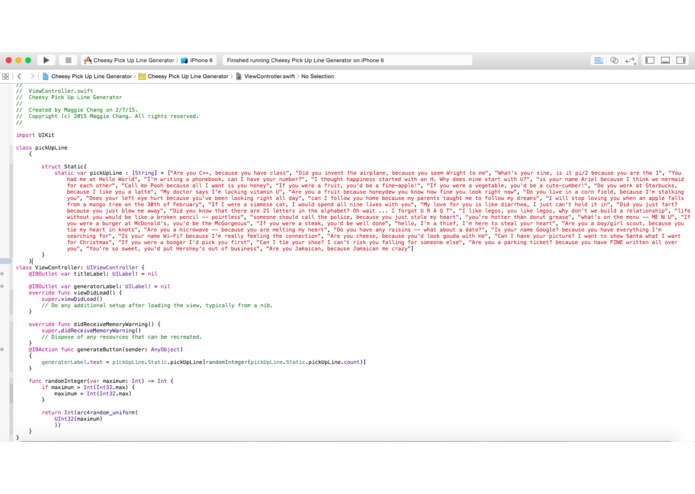Click the func randomInteger declaration

(101, 381)
